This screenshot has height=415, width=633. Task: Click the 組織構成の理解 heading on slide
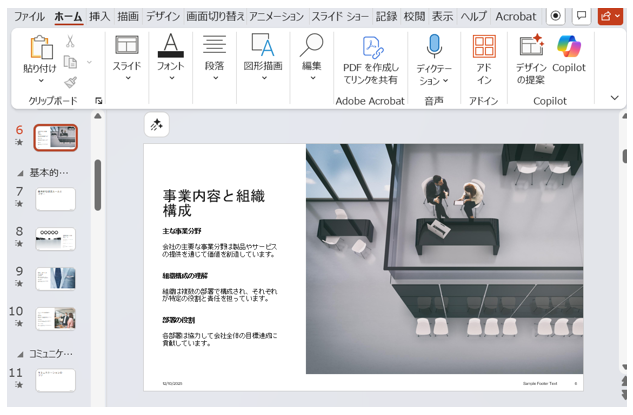185,276
